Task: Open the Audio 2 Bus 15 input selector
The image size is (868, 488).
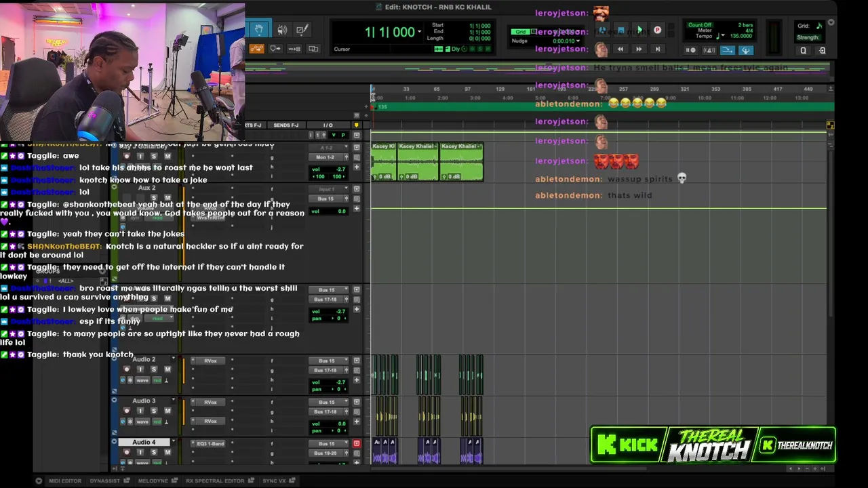Action: (x=329, y=361)
